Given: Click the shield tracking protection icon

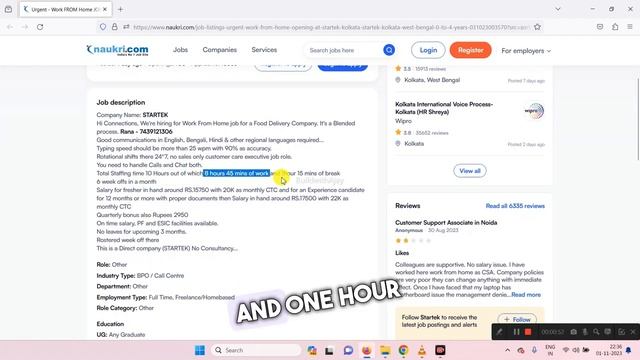Looking at the screenshot, I should tap(103, 27).
